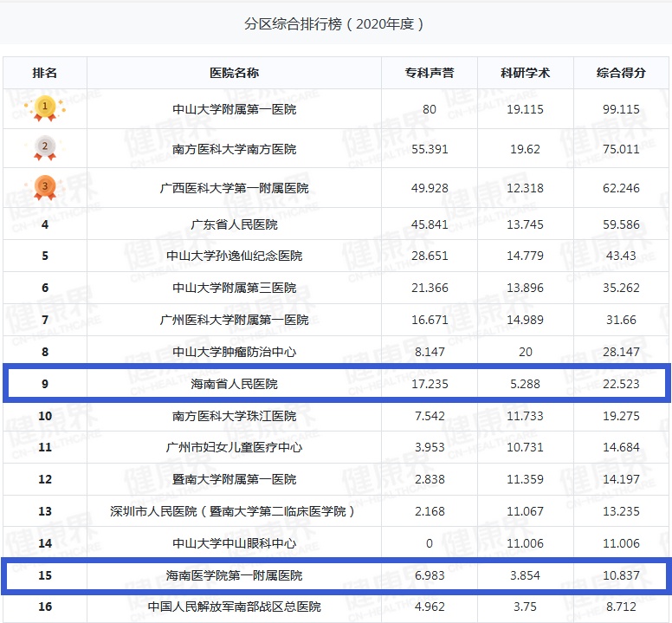The image size is (672, 623).
Task: Select hospital name 广州市妇女儿童医疗中心
Action: 235,447
